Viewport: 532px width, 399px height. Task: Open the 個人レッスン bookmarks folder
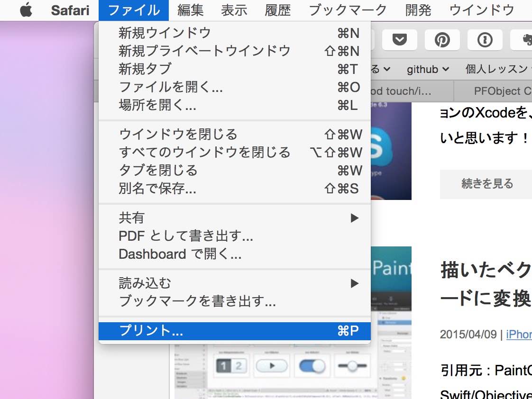498,69
